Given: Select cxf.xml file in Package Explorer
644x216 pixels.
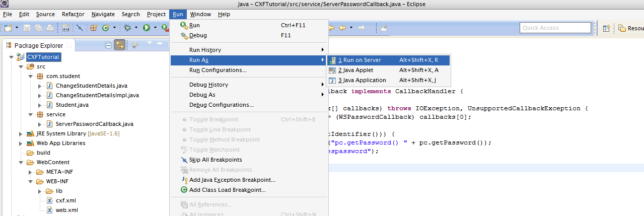Looking at the screenshot, I should (65, 200).
